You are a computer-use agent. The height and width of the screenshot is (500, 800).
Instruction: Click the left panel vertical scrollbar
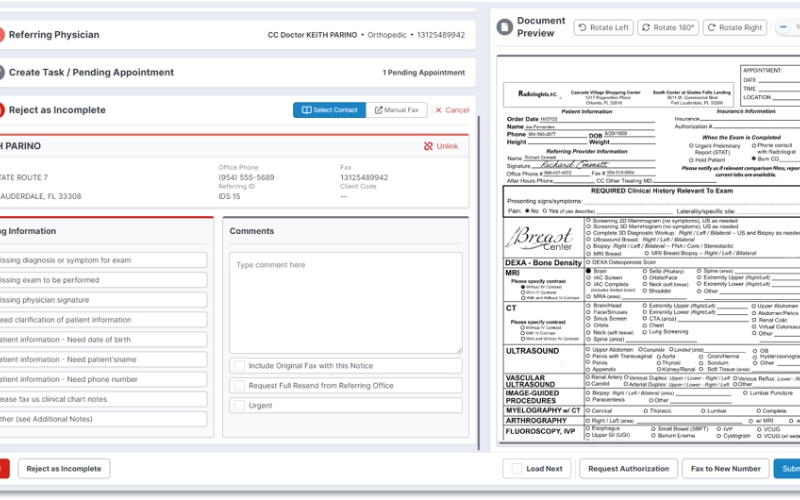(479, 283)
